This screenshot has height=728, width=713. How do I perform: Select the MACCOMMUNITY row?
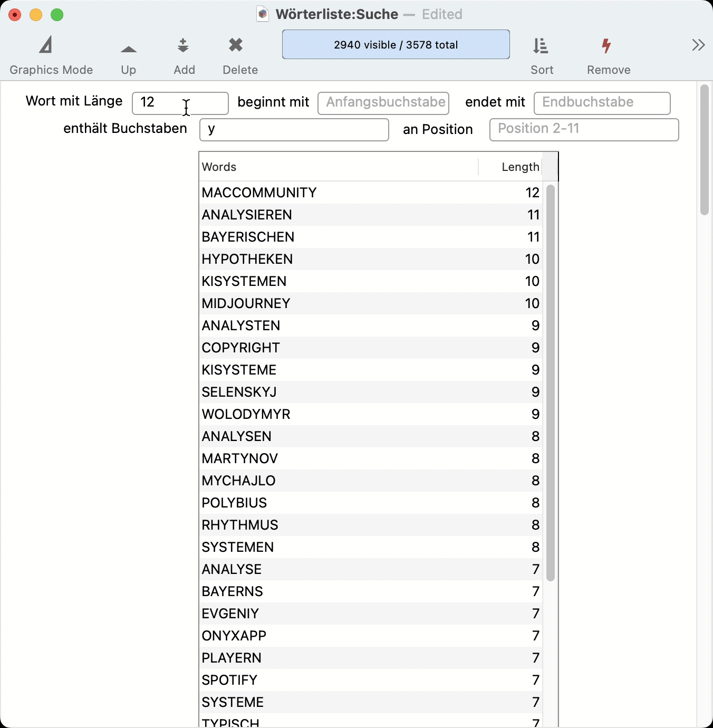[x=371, y=193]
